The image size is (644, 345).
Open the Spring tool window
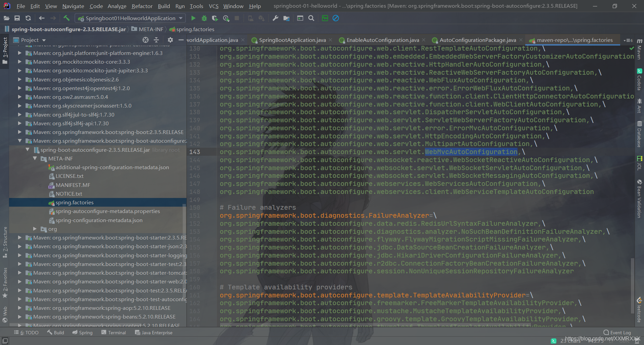83,333
